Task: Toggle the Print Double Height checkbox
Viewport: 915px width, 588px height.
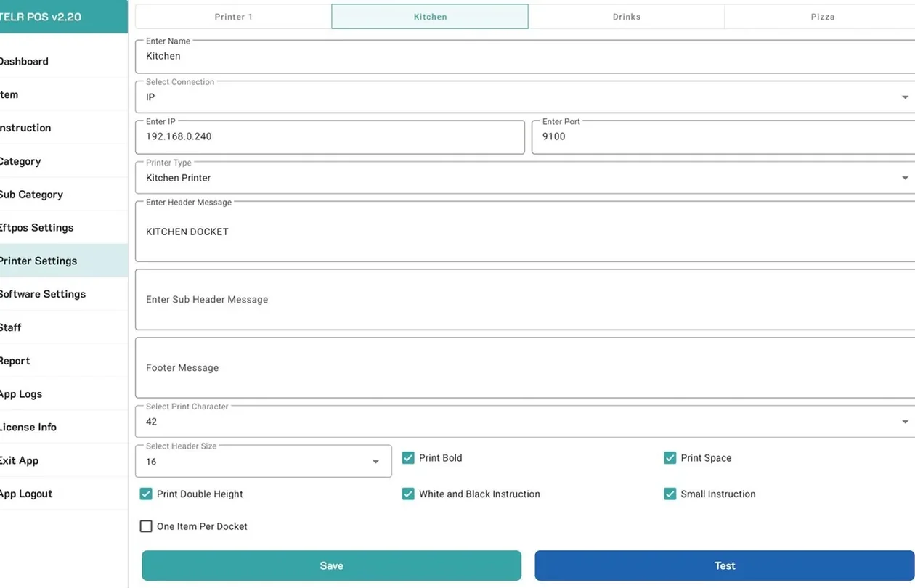Action: tap(146, 494)
